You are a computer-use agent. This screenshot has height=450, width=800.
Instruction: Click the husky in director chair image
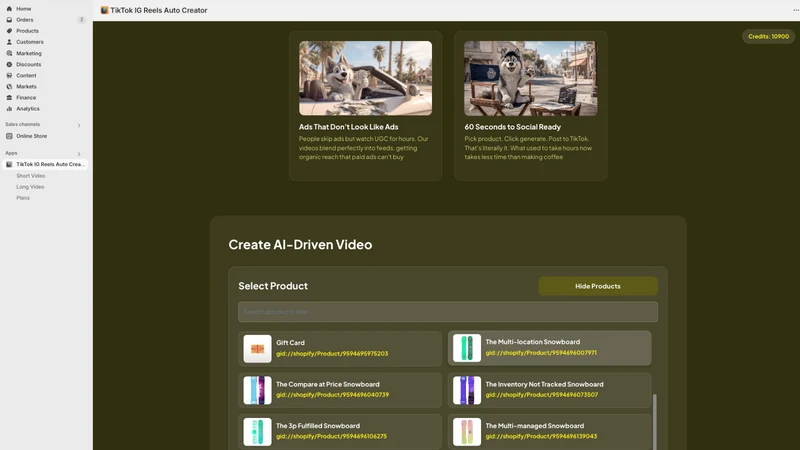coord(531,78)
